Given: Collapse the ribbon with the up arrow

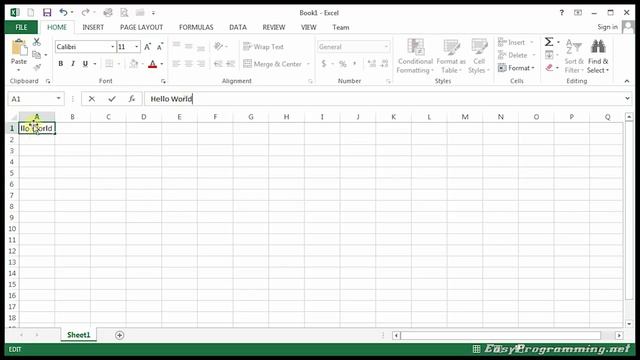Looking at the screenshot, I should click(627, 81).
